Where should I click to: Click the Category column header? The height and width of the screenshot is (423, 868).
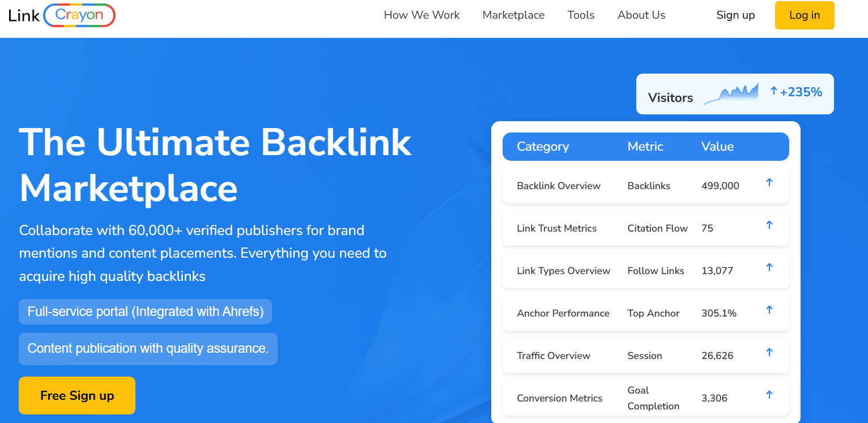(543, 147)
